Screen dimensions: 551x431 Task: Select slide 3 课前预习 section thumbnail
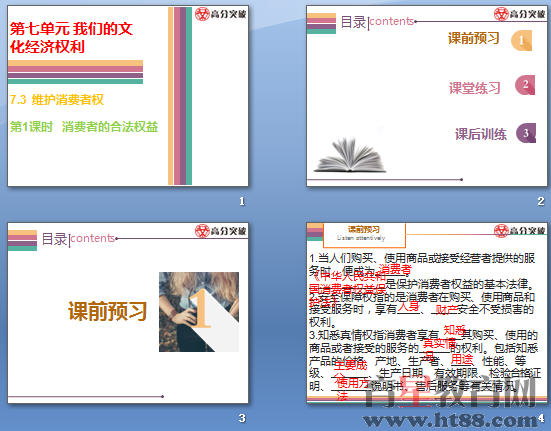128,313
